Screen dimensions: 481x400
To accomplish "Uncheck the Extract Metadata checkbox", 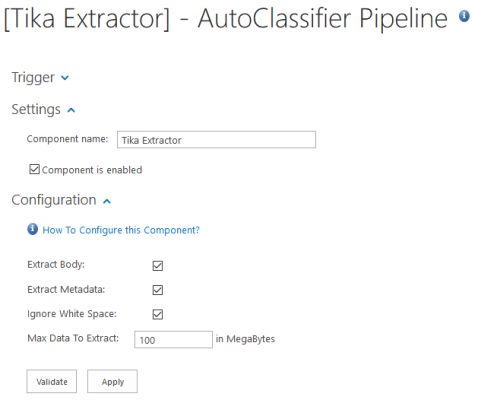I will (x=158, y=290).
